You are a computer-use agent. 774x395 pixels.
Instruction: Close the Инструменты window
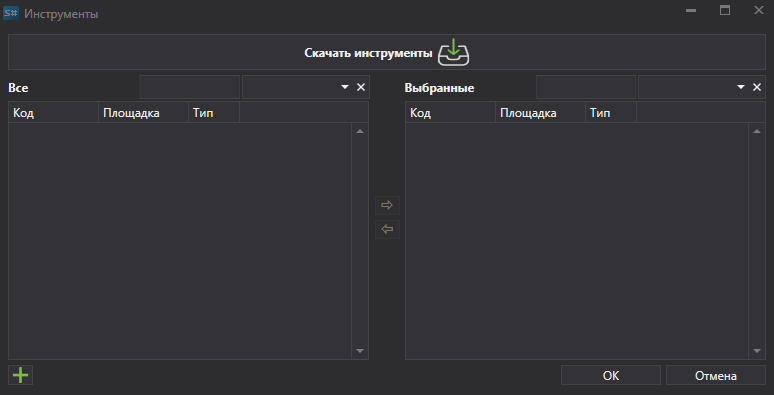pyautogui.click(x=759, y=10)
